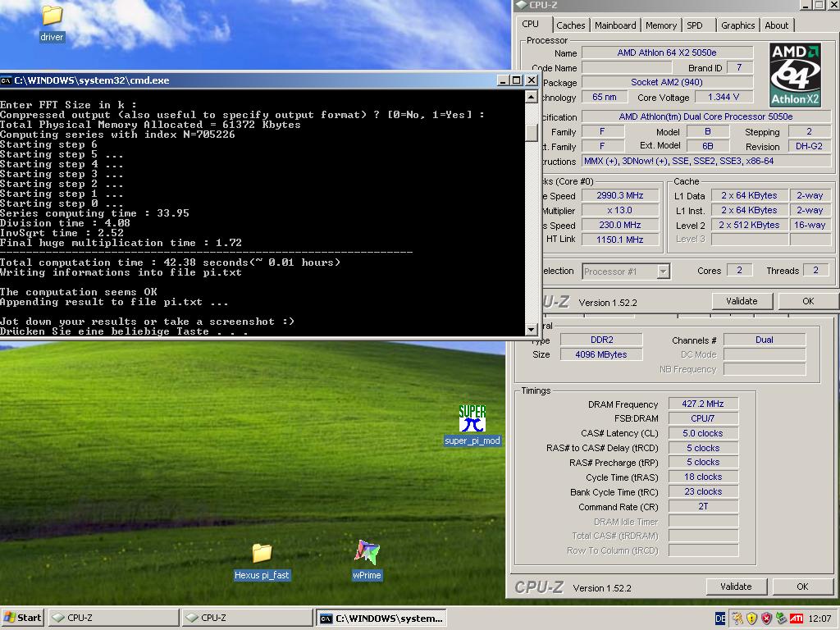840x630 pixels.
Task: Click the Bank Cycle Time value 23 clocks
Action: (703, 491)
